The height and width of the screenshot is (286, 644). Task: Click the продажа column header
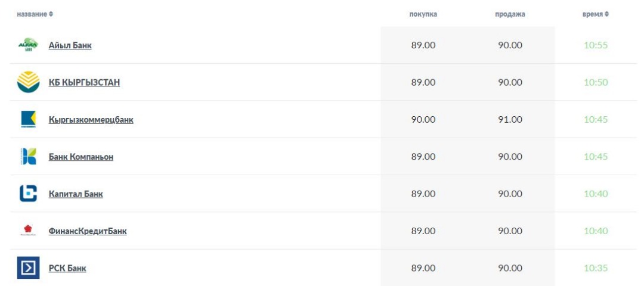pyautogui.click(x=510, y=14)
